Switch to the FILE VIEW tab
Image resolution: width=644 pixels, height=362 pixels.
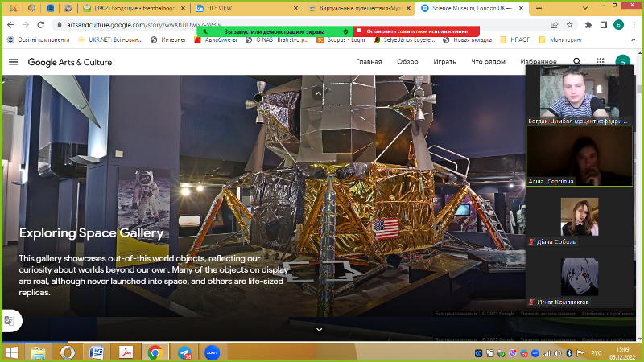[x=246, y=8]
